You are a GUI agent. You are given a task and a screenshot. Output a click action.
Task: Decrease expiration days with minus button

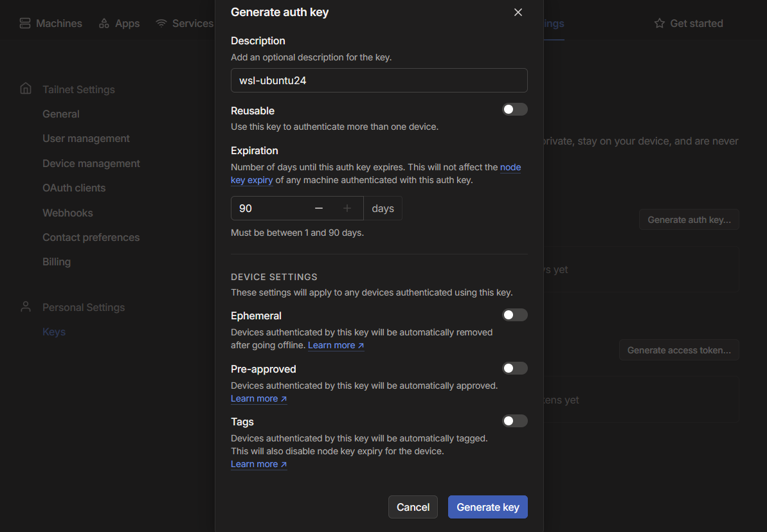(x=319, y=208)
